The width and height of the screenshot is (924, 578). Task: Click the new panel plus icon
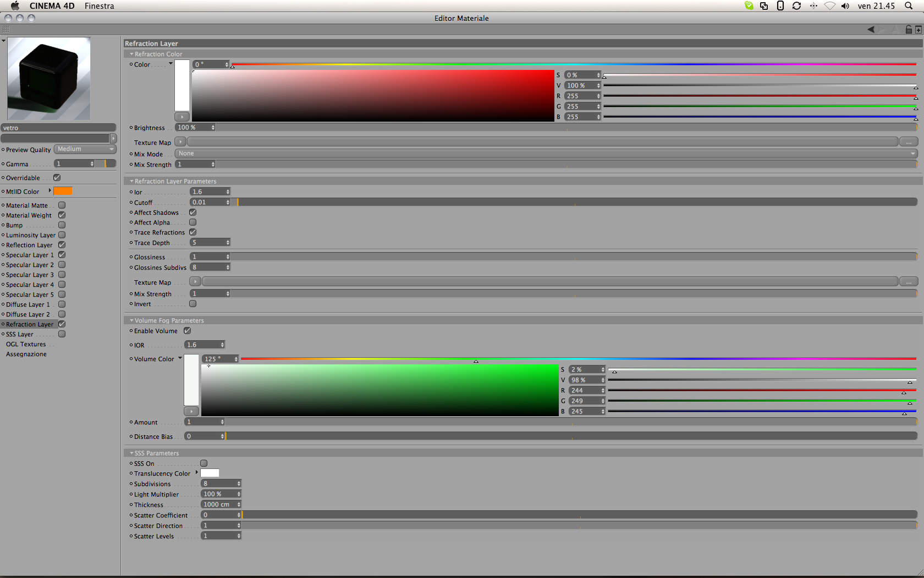click(918, 30)
